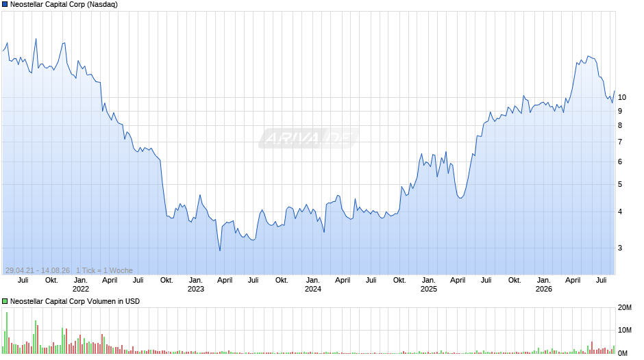The height and width of the screenshot is (360, 644).
Task: Click the price axis value 10
Action: tap(622, 97)
